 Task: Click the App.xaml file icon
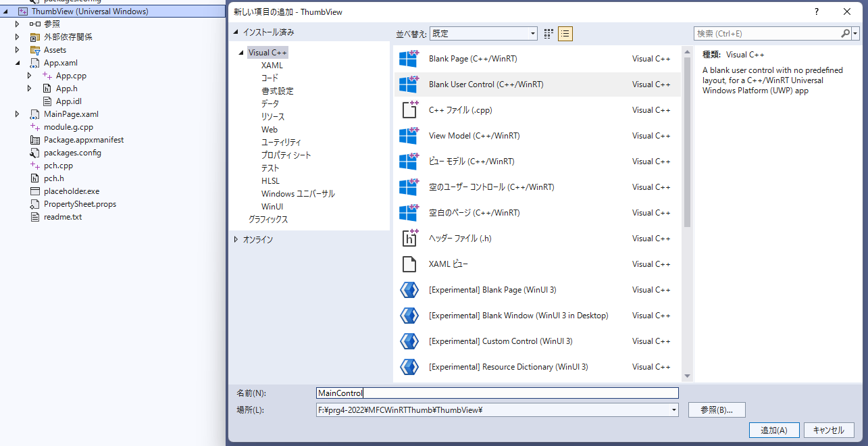pos(35,63)
